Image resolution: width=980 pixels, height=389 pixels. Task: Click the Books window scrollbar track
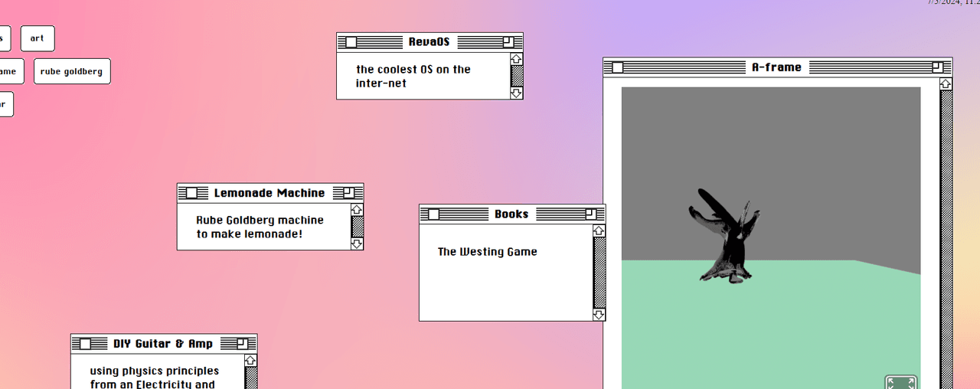(599, 273)
